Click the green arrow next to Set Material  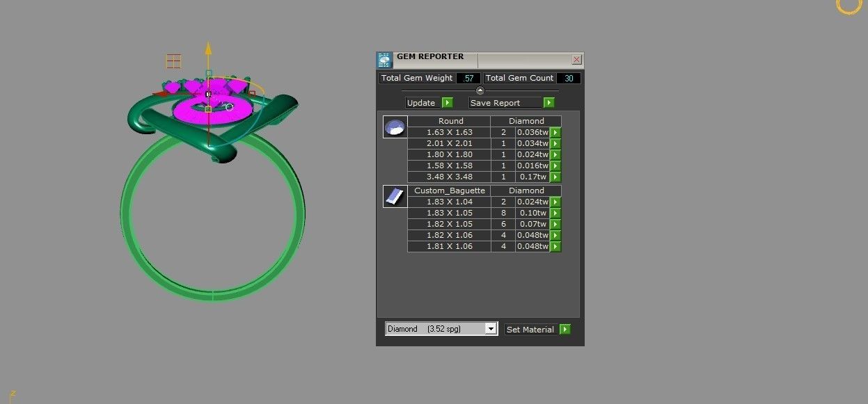tap(565, 329)
